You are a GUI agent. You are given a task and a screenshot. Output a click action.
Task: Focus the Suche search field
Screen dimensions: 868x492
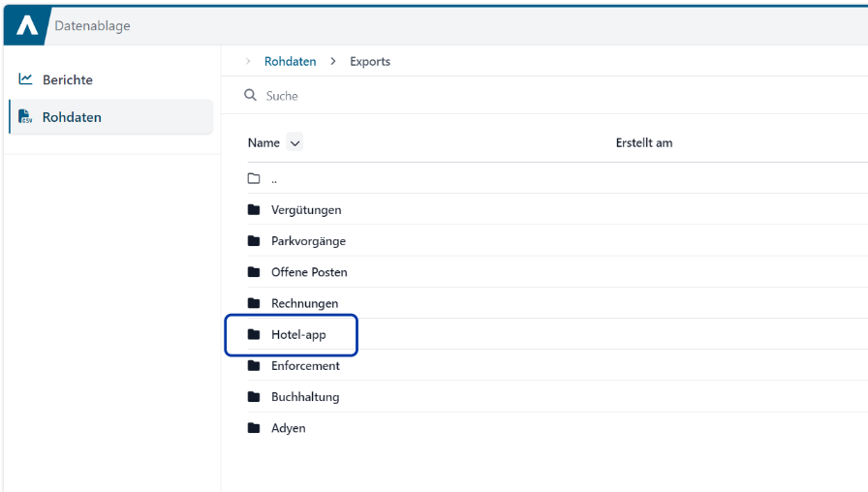point(484,96)
